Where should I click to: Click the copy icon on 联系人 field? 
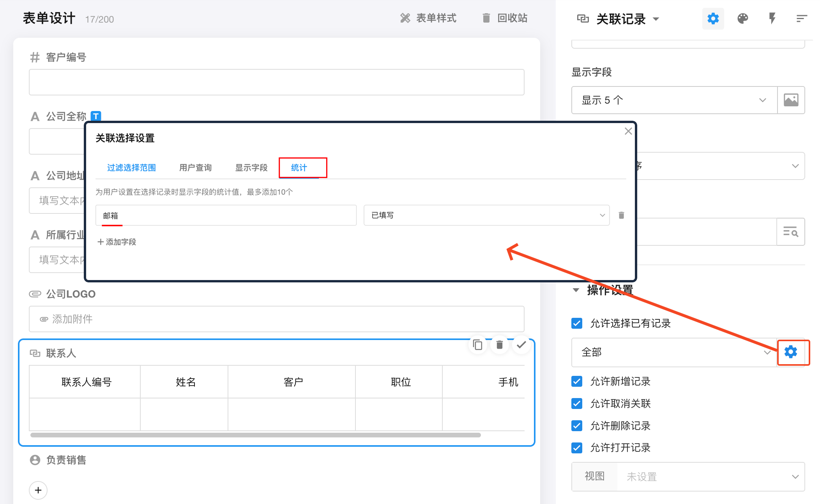click(477, 345)
